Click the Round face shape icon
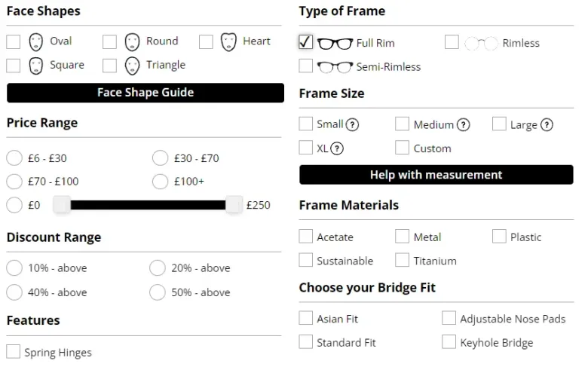Screen dimensions: 588x373 pos(133,41)
